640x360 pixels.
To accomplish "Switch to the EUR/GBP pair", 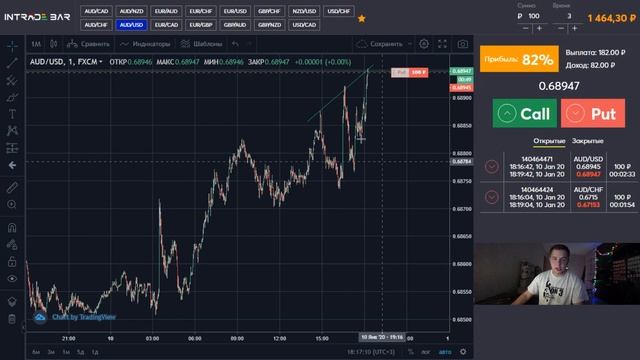I will click(200, 25).
